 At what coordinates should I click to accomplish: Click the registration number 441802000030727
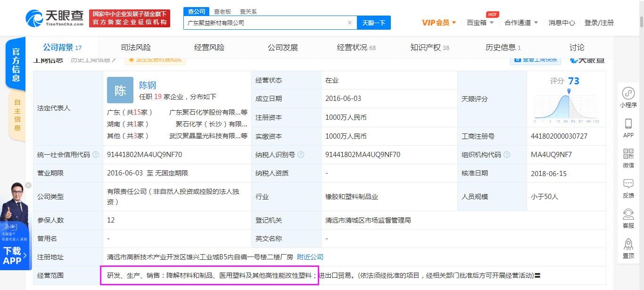click(560, 136)
